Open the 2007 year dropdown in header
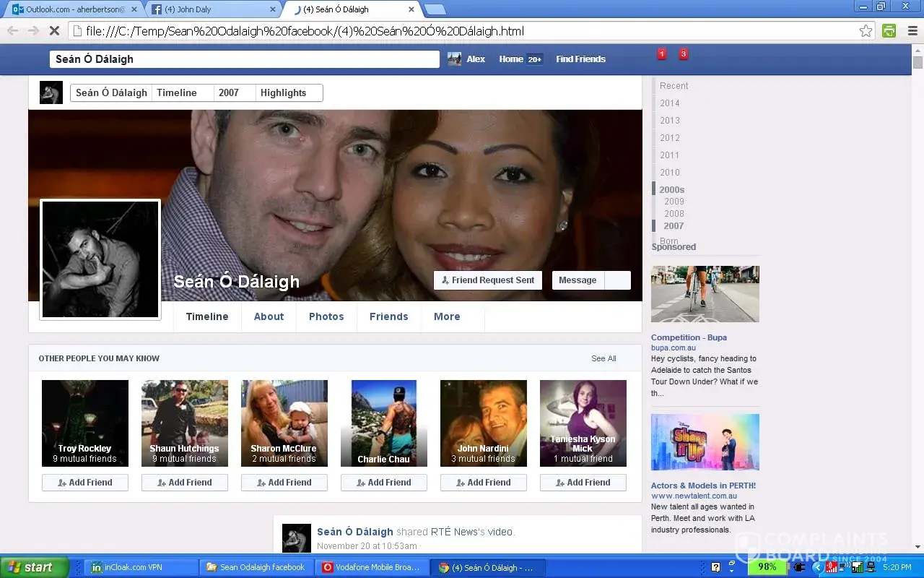 pyautogui.click(x=235, y=92)
